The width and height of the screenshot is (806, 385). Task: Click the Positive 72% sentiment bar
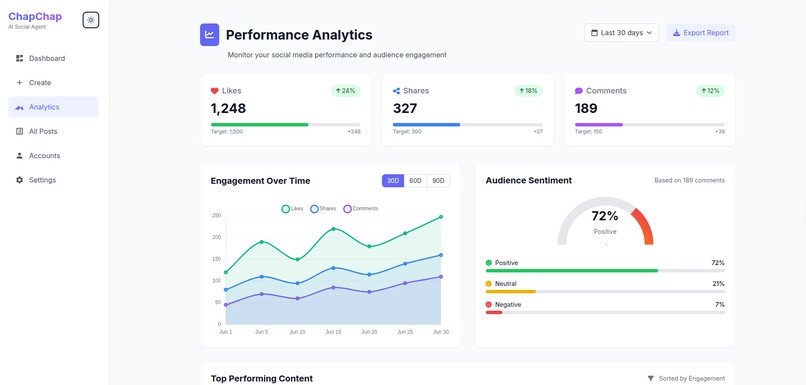click(x=605, y=270)
